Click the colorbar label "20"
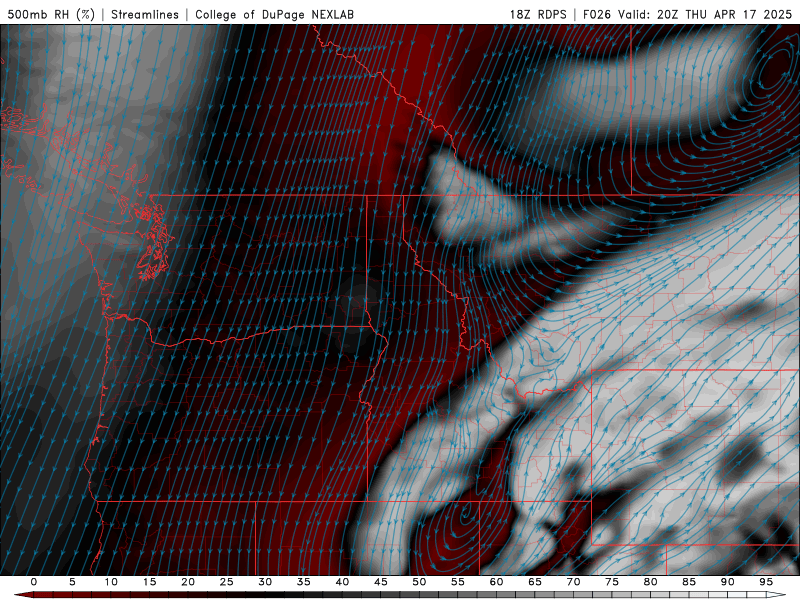Screen dimensions: 800x600 click(x=188, y=582)
